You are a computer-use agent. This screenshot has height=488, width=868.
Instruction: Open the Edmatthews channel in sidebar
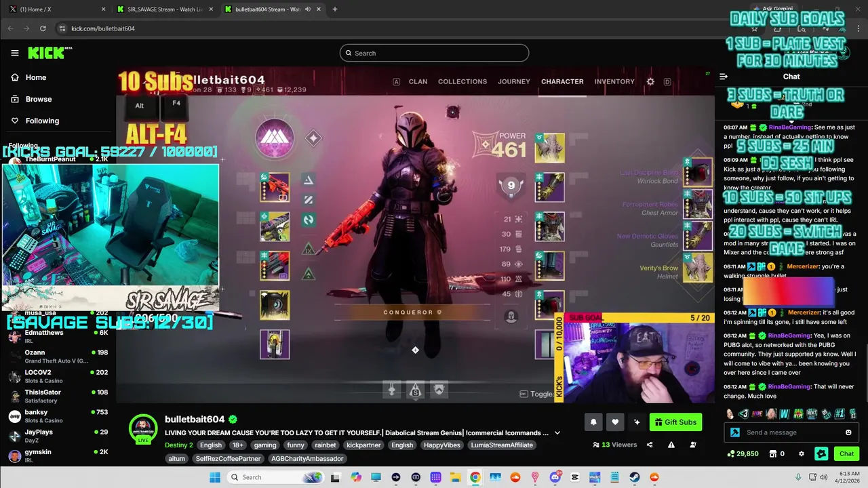[x=58, y=337]
